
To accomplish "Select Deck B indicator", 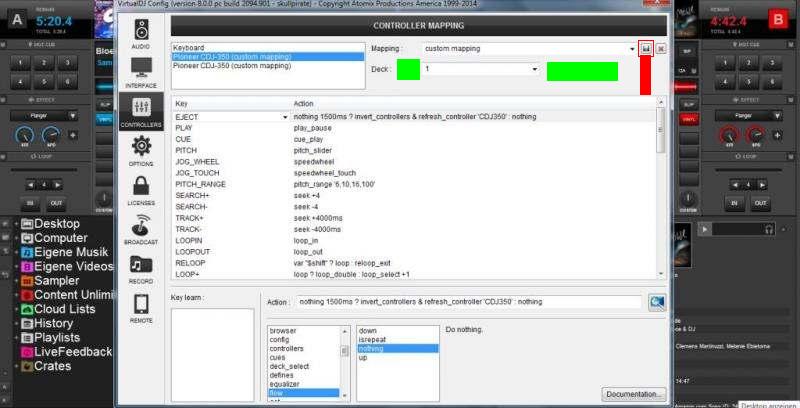I will click(x=778, y=20).
